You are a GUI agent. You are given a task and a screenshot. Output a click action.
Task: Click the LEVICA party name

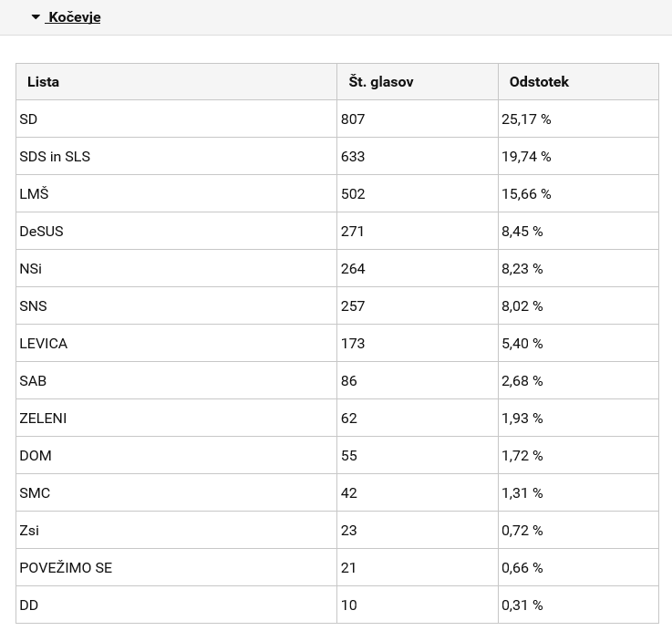[x=43, y=344]
